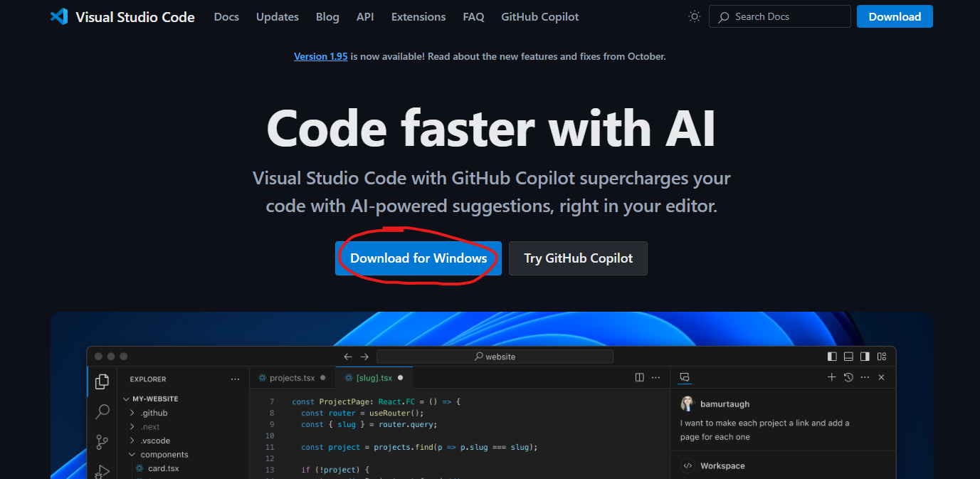Toggle secondary sidebar layout icon
This screenshot has width=980, height=479.
(865, 357)
